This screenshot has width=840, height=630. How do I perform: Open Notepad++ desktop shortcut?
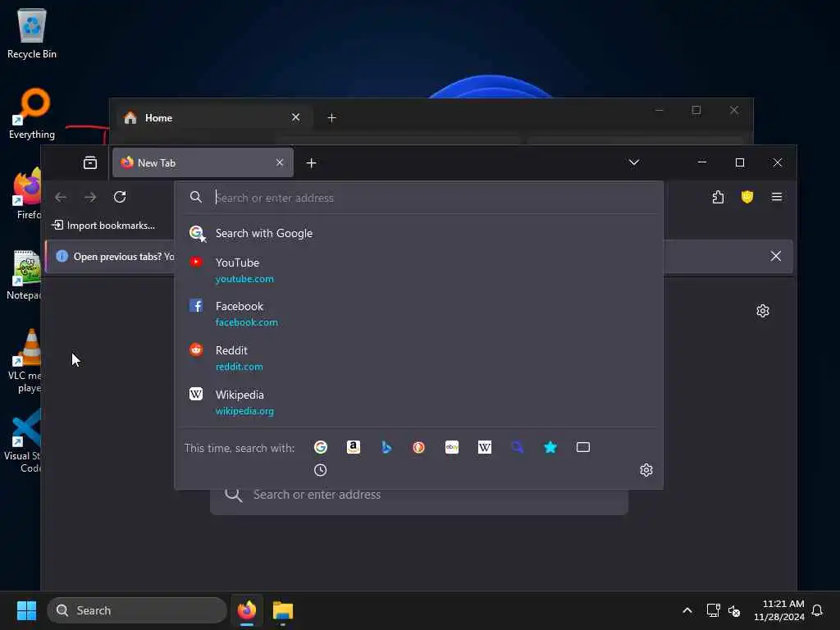point(25,275)
